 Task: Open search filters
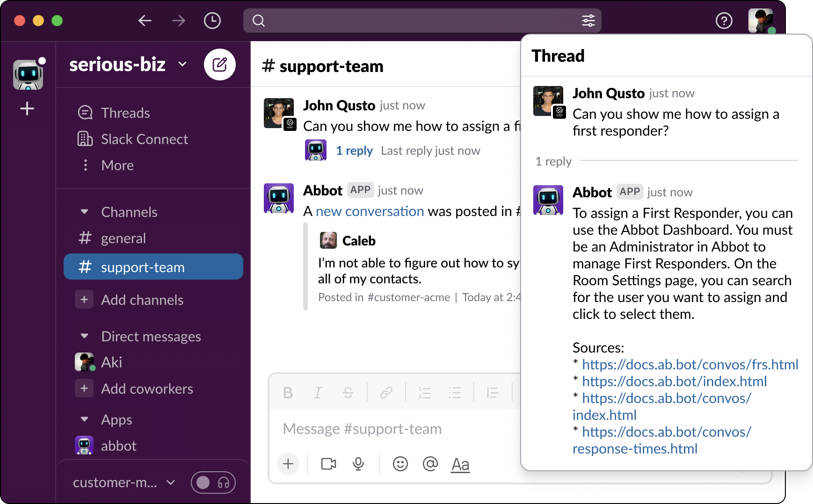click(588, 20)
